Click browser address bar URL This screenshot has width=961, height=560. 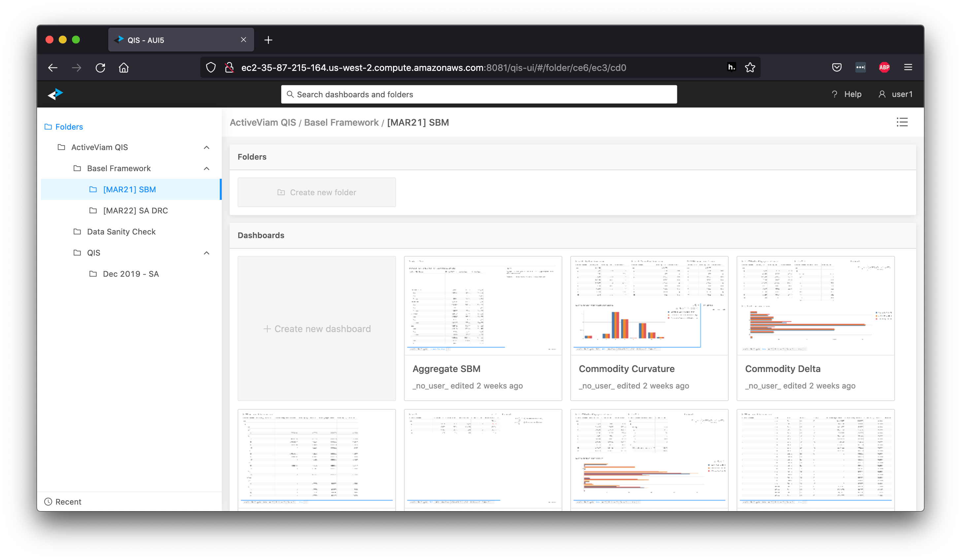click(434, 68)
